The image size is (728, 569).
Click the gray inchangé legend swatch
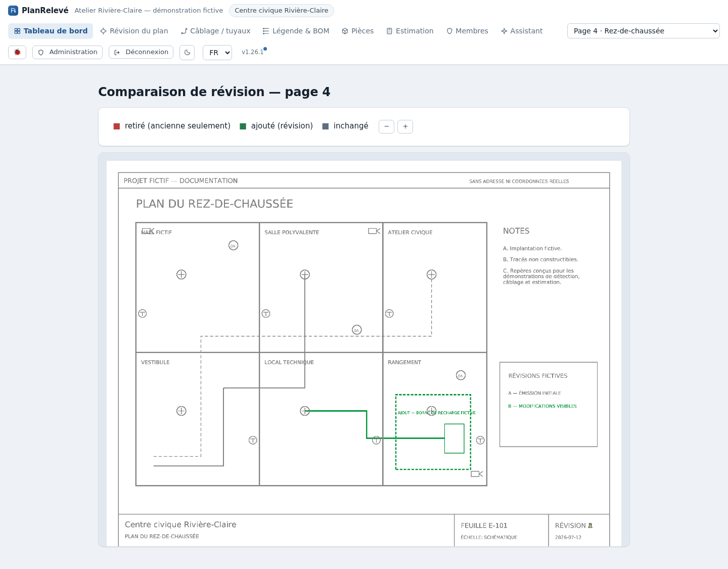pyautogui.click(x=325, y=126)
